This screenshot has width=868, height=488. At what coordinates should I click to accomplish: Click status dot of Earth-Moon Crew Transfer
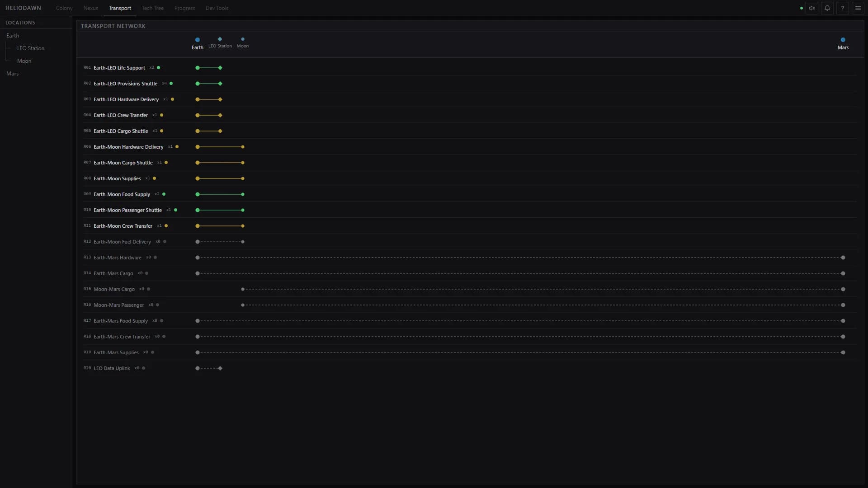[166, 226]
